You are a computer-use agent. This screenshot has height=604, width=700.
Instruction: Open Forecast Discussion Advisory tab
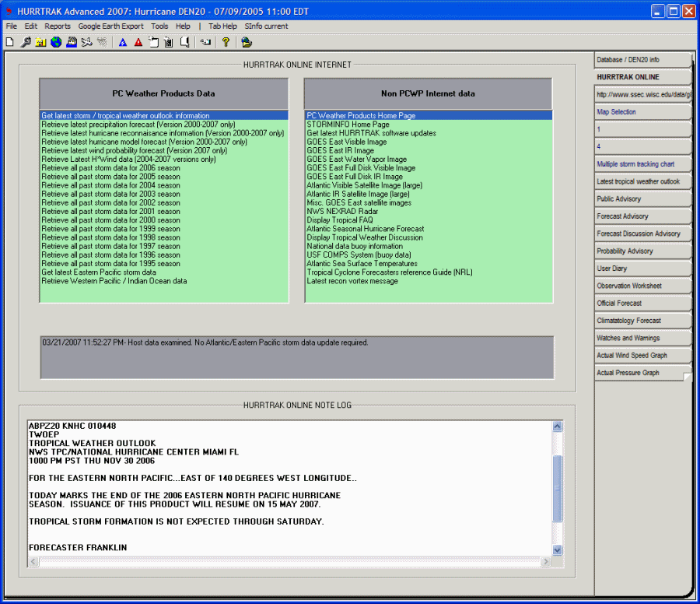(642, 234)
